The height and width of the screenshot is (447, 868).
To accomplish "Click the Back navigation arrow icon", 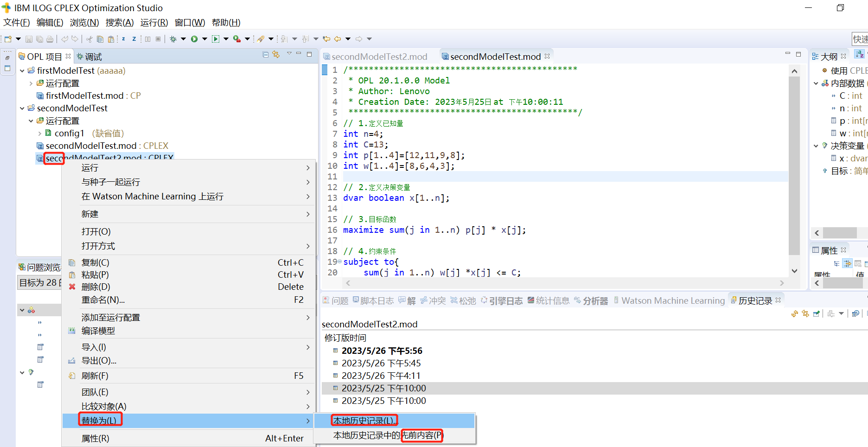I will [x=338, y=39].
